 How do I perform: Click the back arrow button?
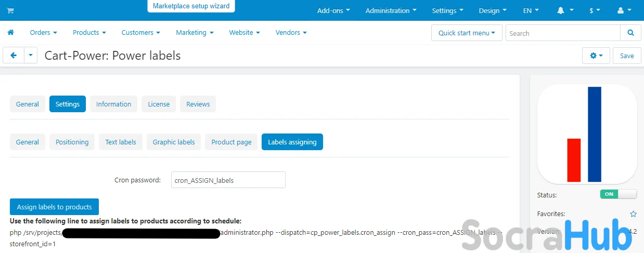14,55
